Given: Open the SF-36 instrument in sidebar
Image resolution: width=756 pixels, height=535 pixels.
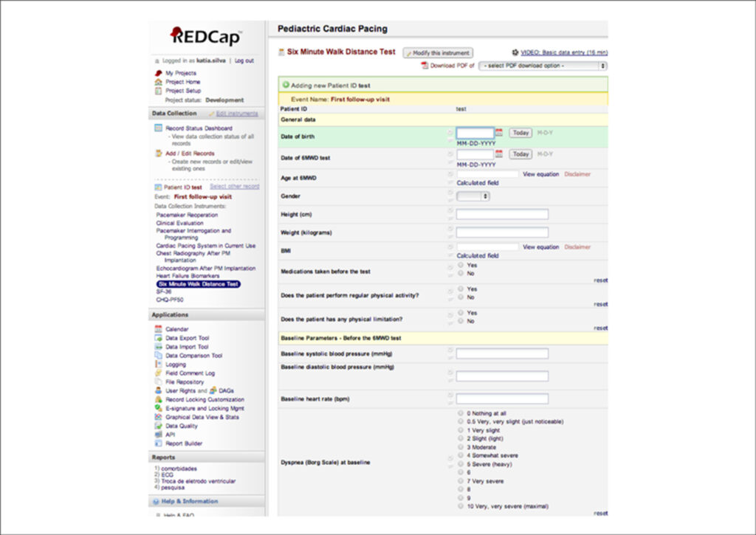Looking at the screenshot, I should pyautogui.click(x=164, y=291).
